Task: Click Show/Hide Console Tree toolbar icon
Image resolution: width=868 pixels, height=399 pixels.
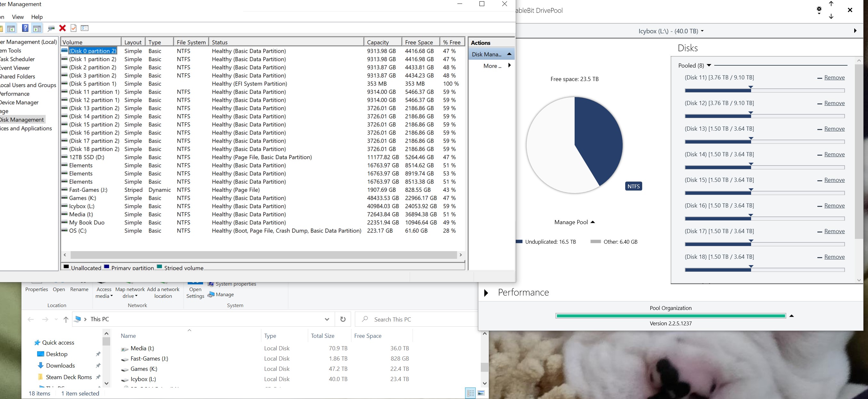Action: 11,28
